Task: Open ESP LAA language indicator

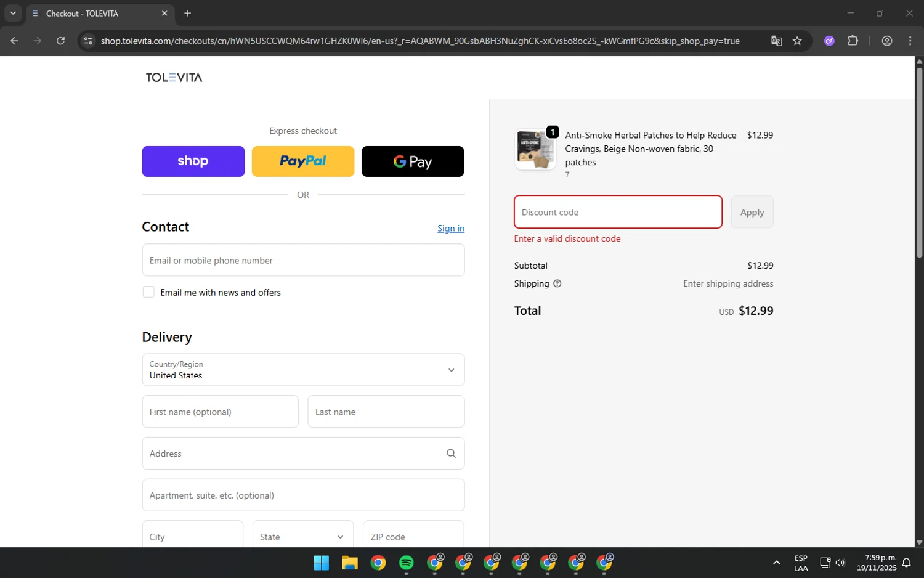Action: (x=801, y=563)
